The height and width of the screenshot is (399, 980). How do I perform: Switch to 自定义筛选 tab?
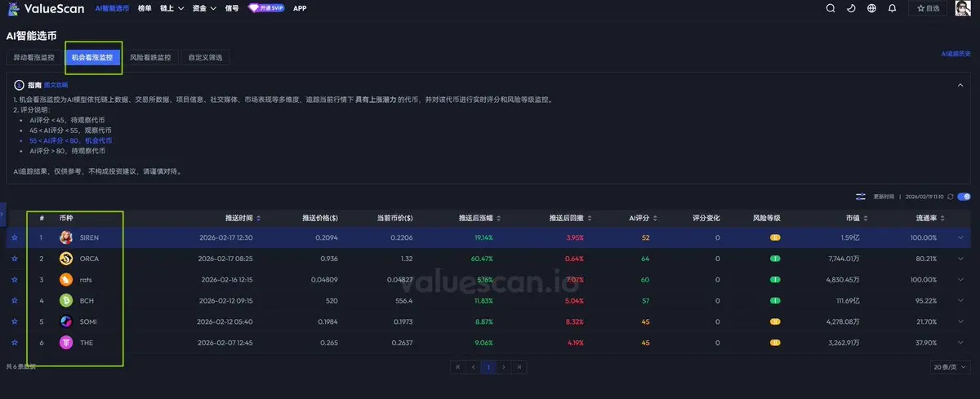coord(206,58)
